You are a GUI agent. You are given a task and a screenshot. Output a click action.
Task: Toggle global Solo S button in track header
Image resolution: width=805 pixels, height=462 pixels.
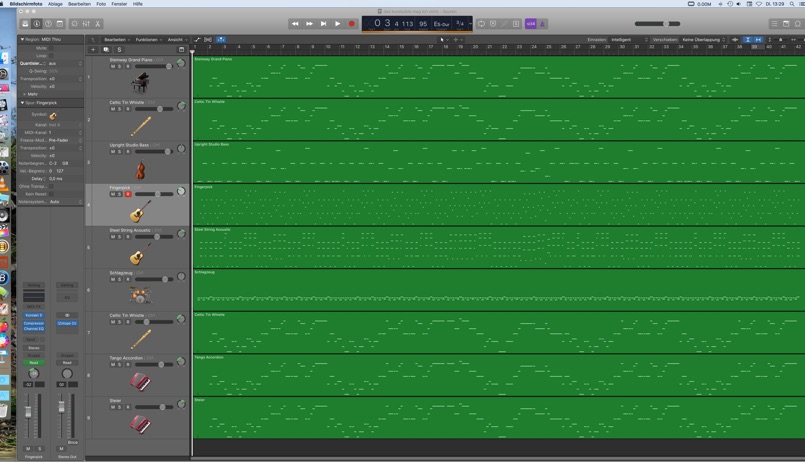[x=119, y=50]
